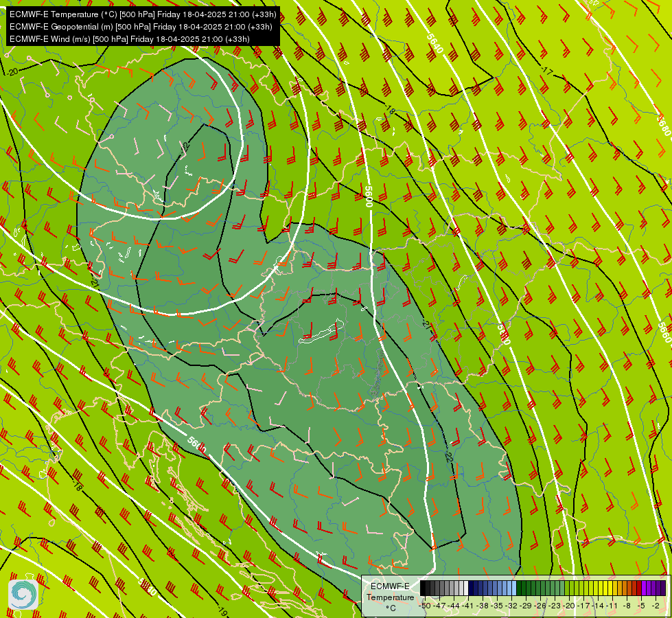Click the °C unit label in legend
The image size is (672, 618).
click(x=391, y=608)
